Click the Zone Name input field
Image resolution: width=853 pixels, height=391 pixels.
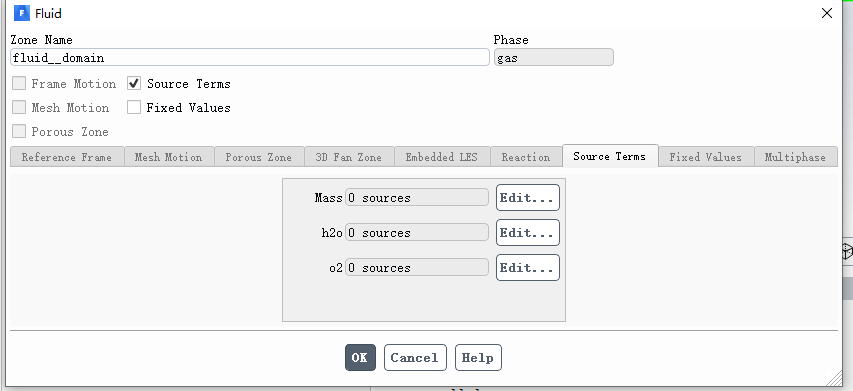coord(250,57)
